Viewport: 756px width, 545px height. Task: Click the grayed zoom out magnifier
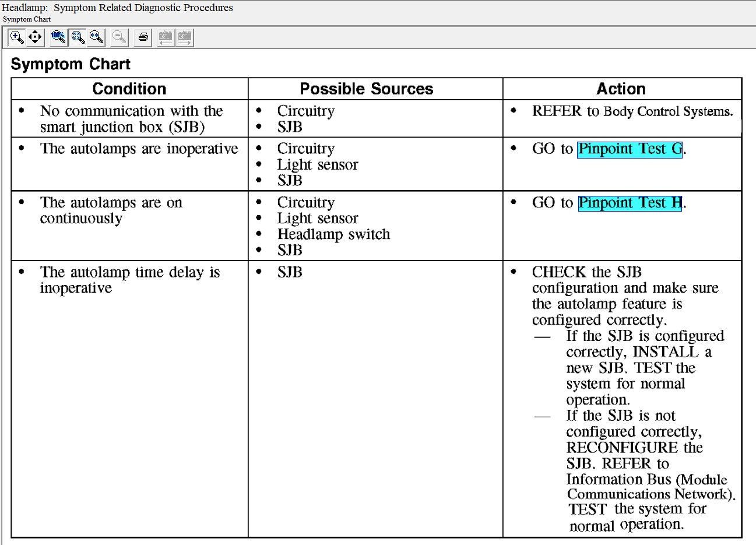coord(119,37)
